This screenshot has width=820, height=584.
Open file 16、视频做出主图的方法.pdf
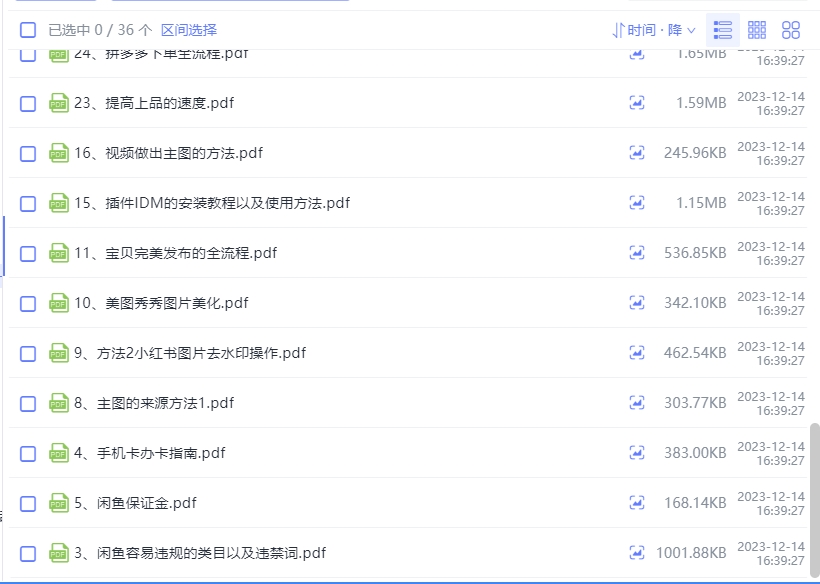click(x=168, y=153)
